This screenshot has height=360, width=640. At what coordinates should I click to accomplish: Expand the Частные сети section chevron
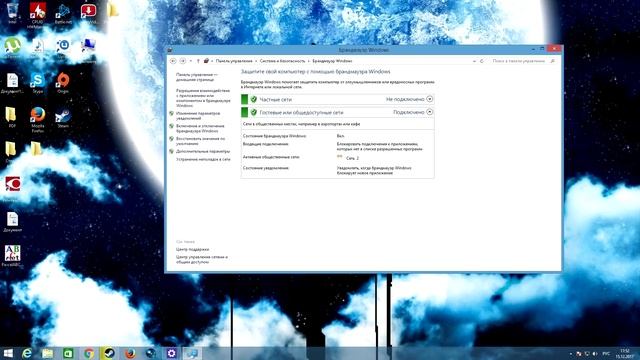(429, 99)
